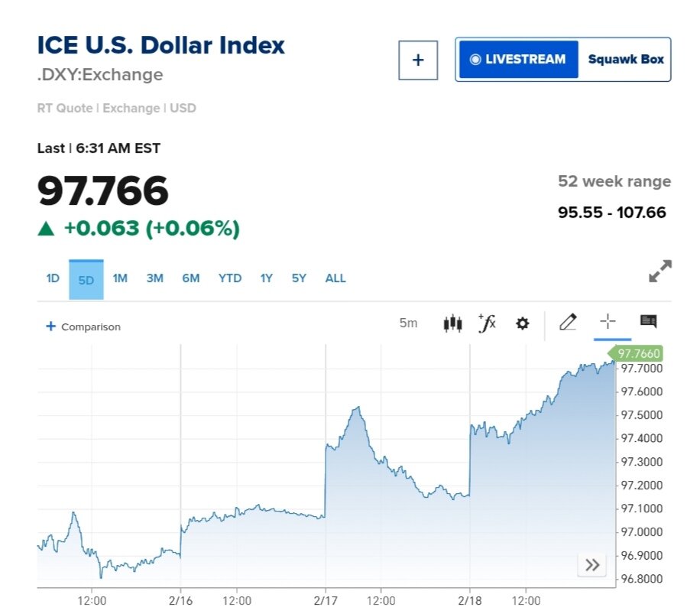Image resolution: width=700 pixels, height=614 pixels.
Task: Expand the Comparison option
Action: pos(83,326)
